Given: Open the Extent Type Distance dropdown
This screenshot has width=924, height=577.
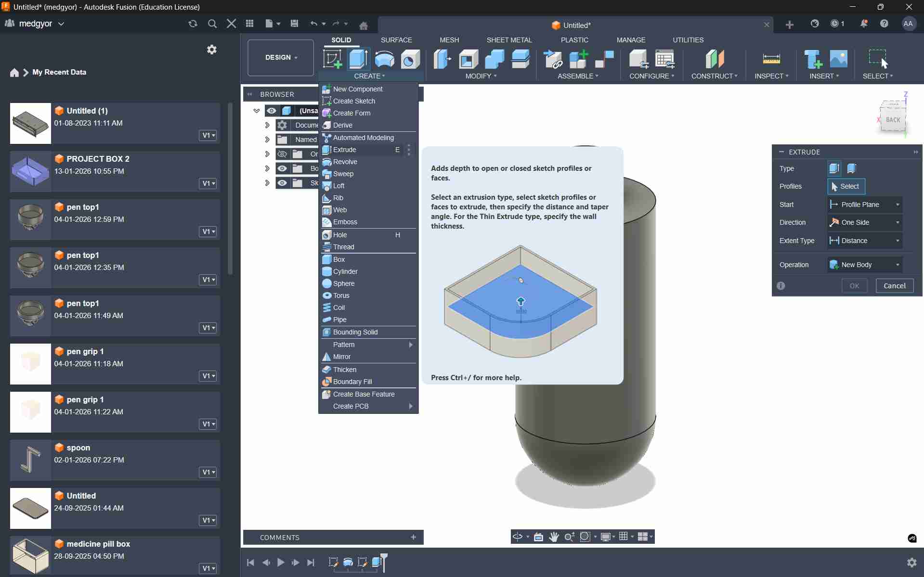Looking at the screenshot, I should click(x=865, y=241).
